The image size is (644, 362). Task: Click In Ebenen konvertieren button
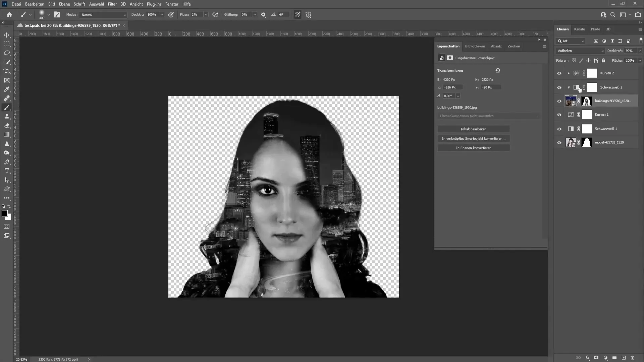(x=473, y=147)
